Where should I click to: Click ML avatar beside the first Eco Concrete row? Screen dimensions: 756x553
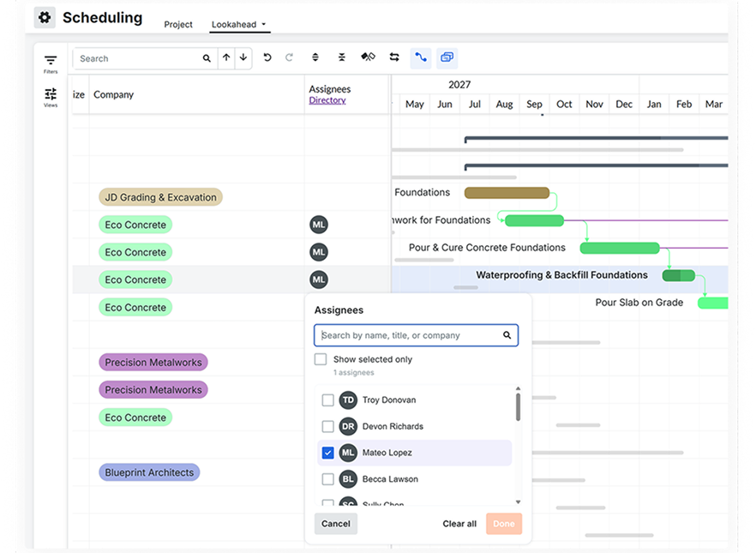tap(319, 225)
